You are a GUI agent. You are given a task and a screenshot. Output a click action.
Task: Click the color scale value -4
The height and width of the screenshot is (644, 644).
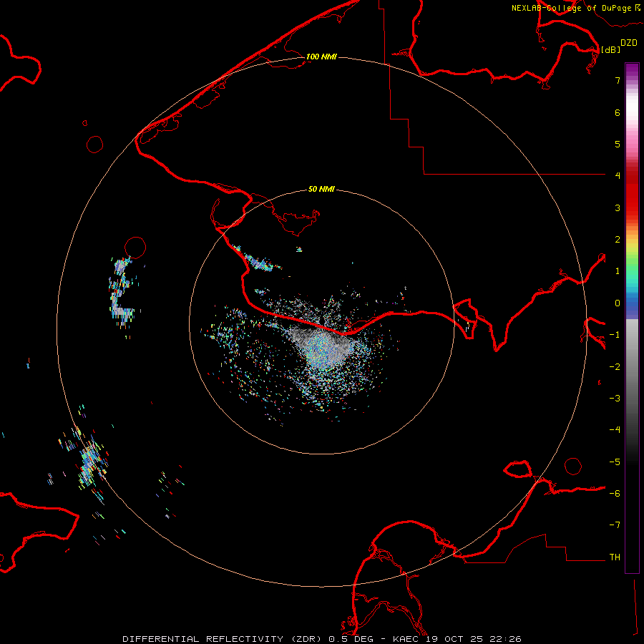pos(615,429)
